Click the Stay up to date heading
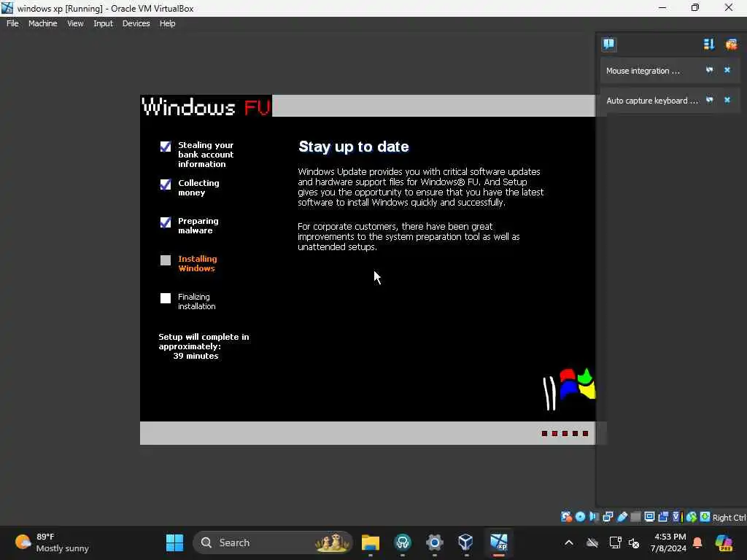 coord(354,147)
